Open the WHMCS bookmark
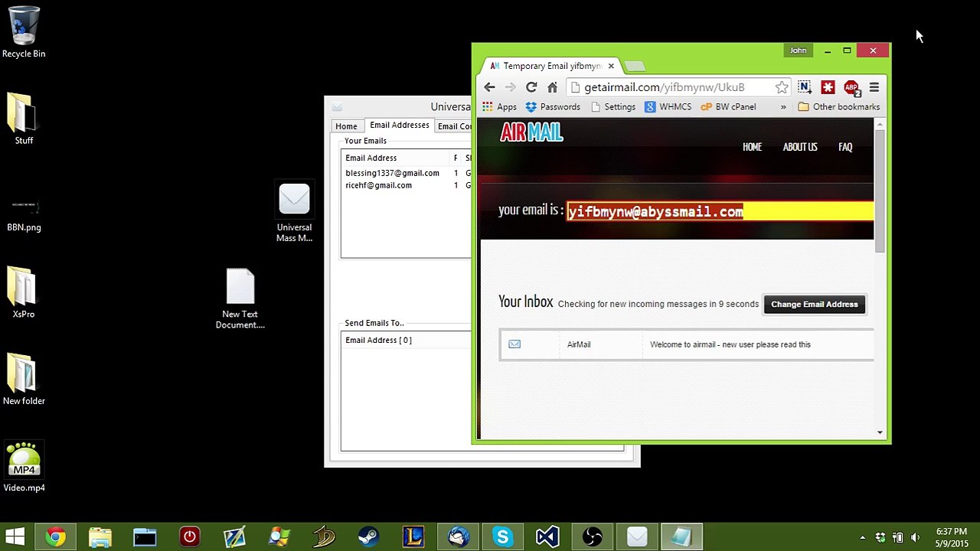Viewport: 980px width, 551px height. [668, 107]
